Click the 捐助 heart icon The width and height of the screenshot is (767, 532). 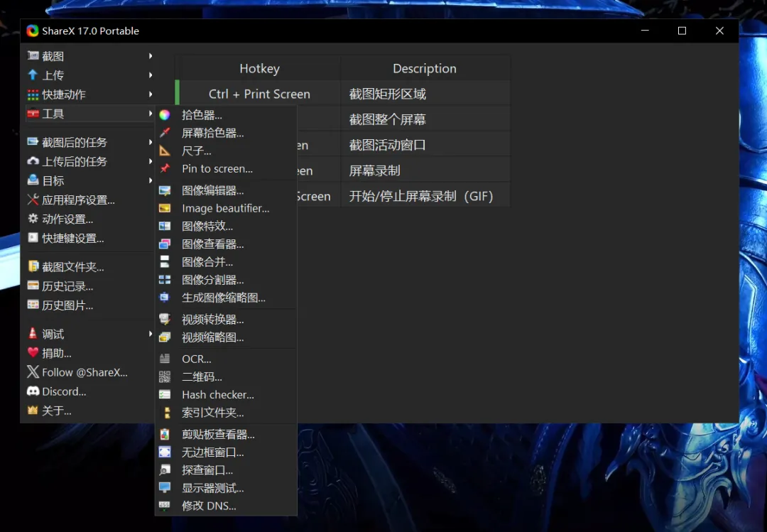(33, 352)
